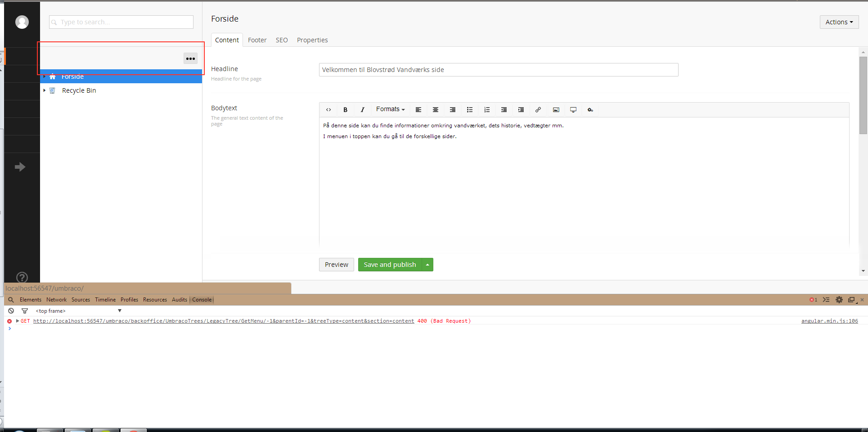Open the top frame selector dropdown
Screen dimensions: 868x432
click(x=79, y=311)
